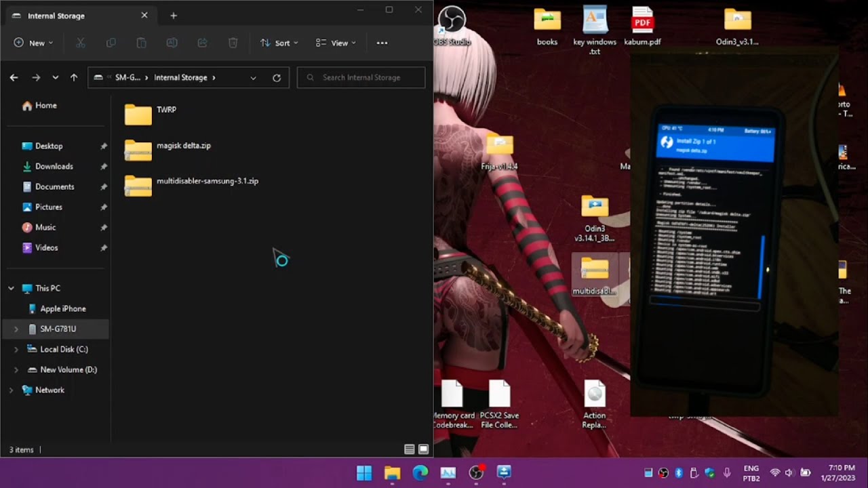
Task: Open the Sort options dropdown
Action: point(279,43)
